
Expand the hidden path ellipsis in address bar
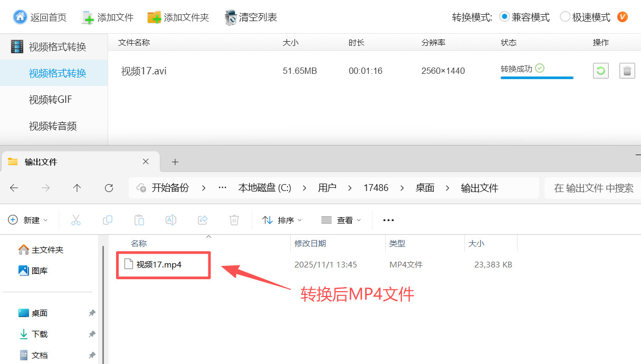pyautogui.click(x=223, y=188)
